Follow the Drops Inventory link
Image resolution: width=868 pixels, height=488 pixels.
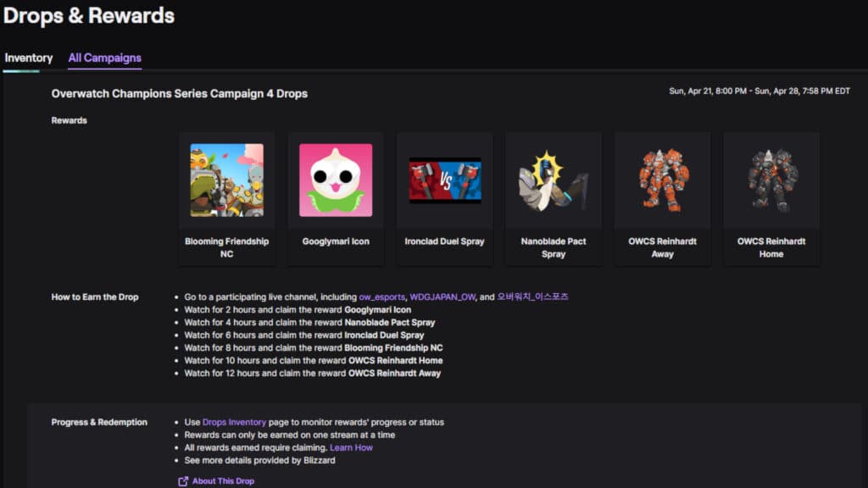coord(234,422)
